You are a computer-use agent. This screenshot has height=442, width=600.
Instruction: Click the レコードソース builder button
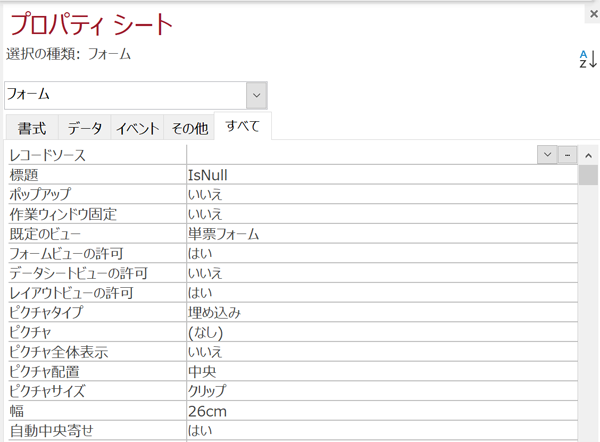(x=566, y=155)
